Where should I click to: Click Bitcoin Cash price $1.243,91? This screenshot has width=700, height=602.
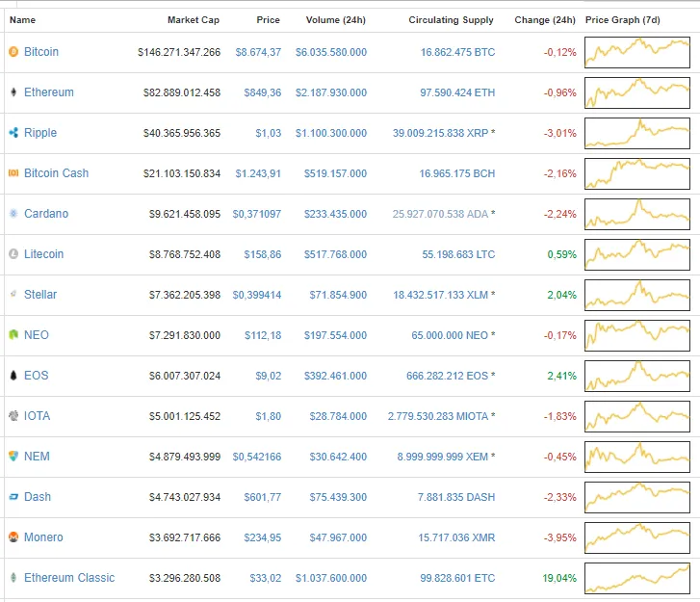click(x=258, y=173)
